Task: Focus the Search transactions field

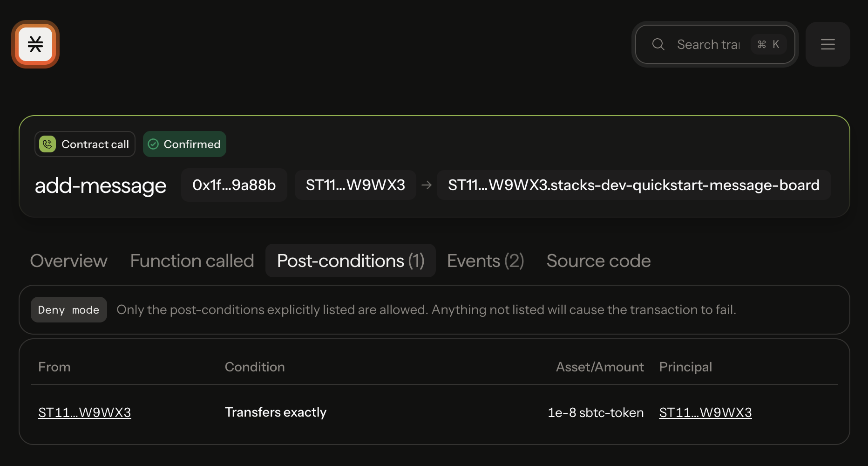Action: [708, 44]
